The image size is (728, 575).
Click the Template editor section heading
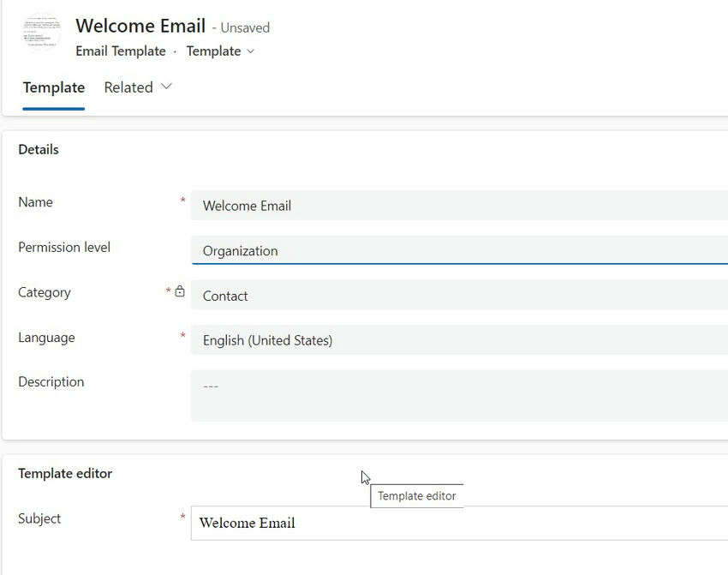65,473
